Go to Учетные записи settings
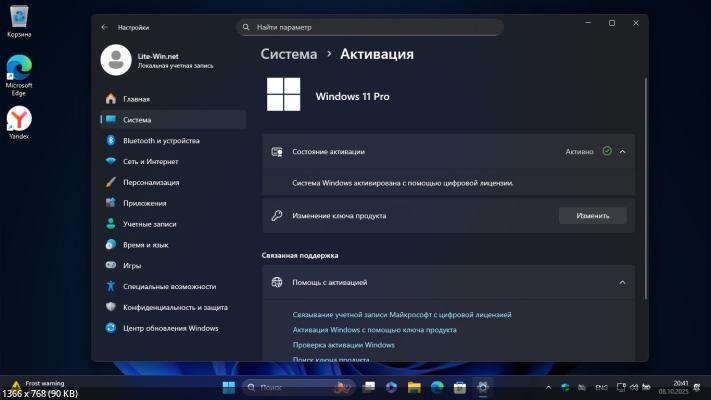 [x=149, y=224]
